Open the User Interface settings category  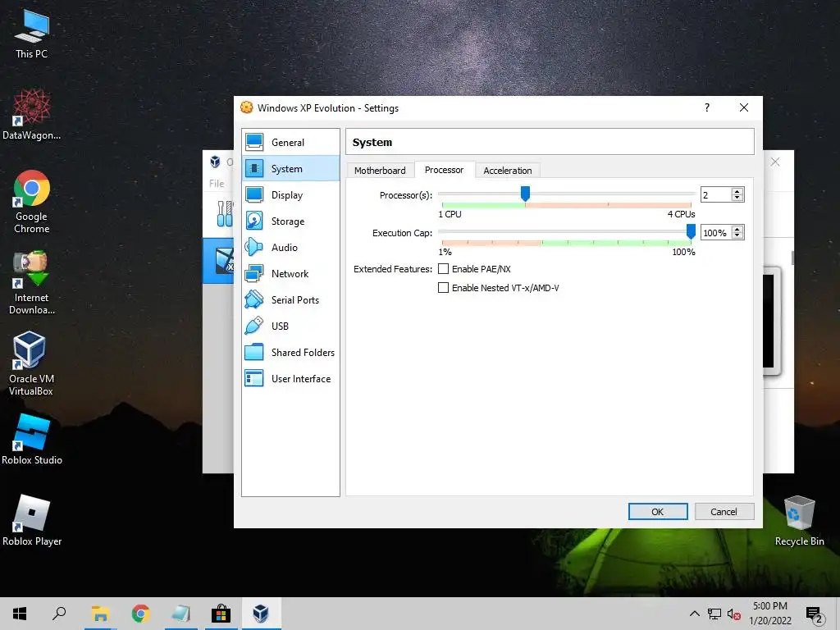290,379
